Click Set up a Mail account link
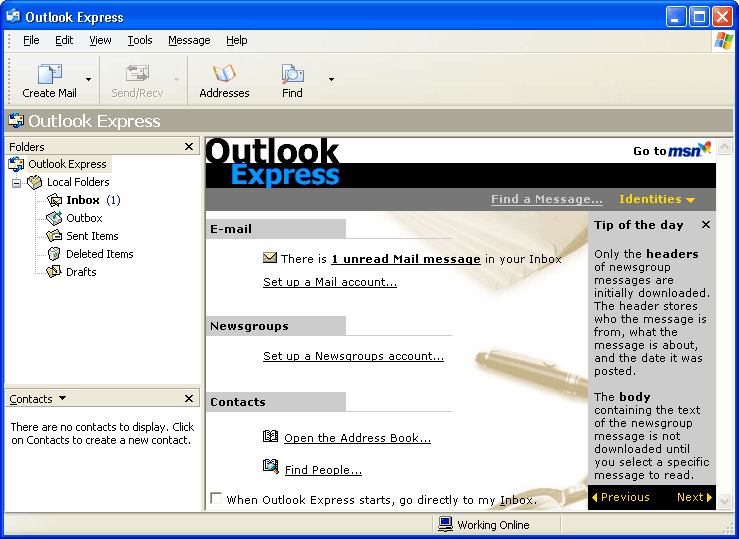Screen dimensions: 739x539 point(330,282)
